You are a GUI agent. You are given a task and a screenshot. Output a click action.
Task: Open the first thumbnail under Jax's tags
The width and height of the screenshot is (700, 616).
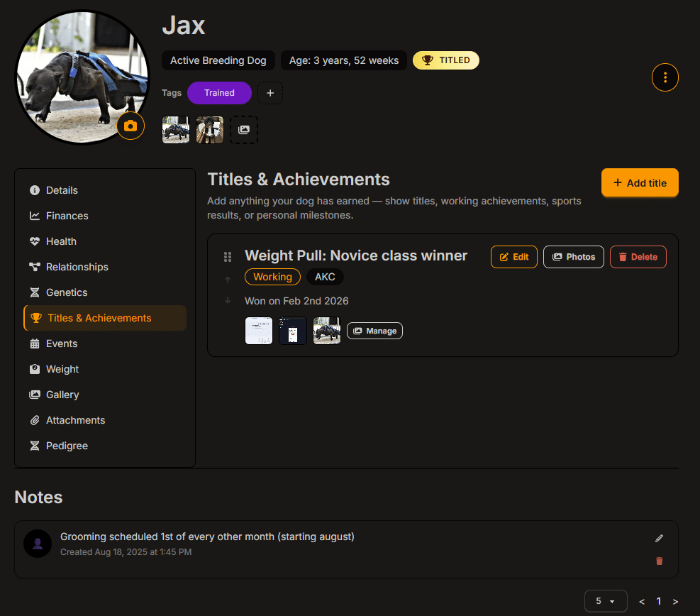point(176,130)
